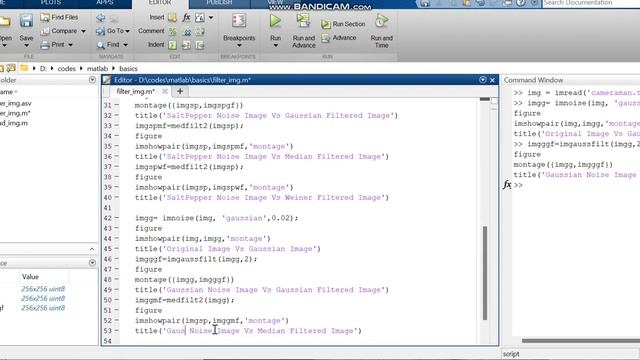Click the Run and Time icon

point(381,21)
